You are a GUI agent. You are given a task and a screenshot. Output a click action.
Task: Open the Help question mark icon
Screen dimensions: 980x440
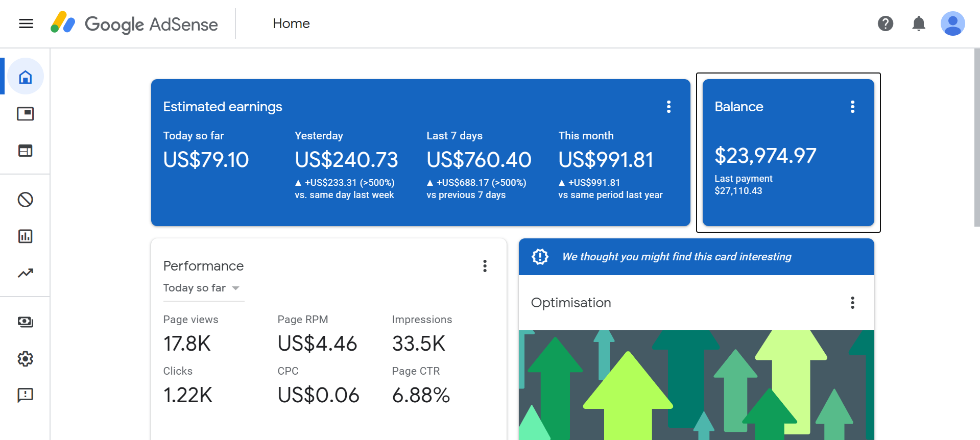coord(885,23)
